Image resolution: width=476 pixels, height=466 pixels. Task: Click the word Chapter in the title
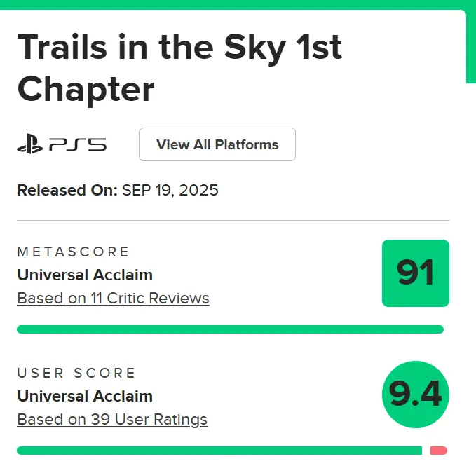pos(86,90)
